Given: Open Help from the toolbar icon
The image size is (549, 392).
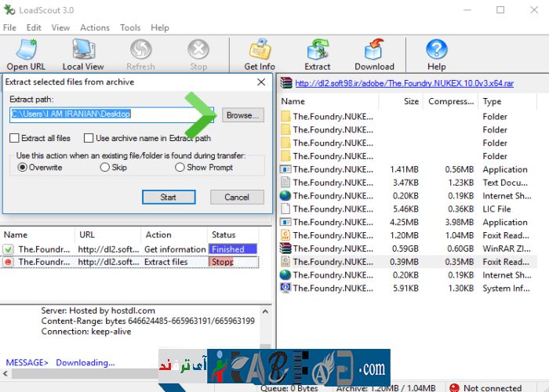Looking at the screenshot, I should click(436, 51).
